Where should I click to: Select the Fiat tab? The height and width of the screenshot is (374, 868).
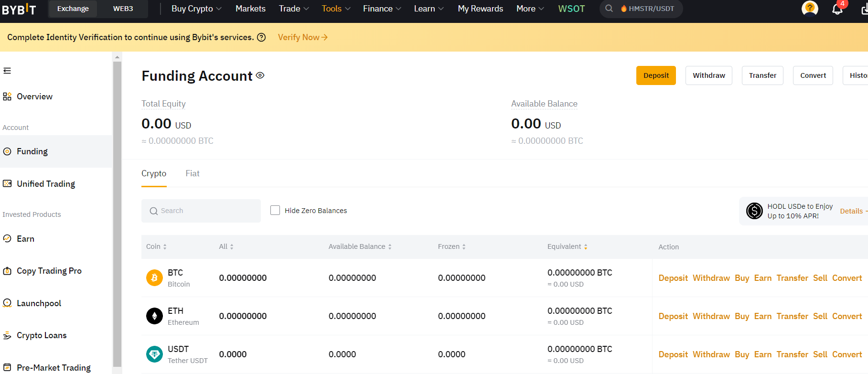point(193,173)
